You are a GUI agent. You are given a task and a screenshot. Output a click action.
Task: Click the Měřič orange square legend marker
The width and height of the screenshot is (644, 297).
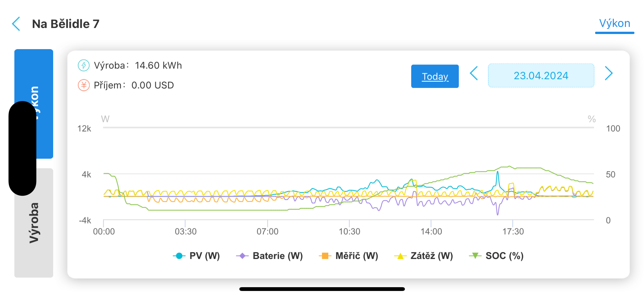pos(325,256)
